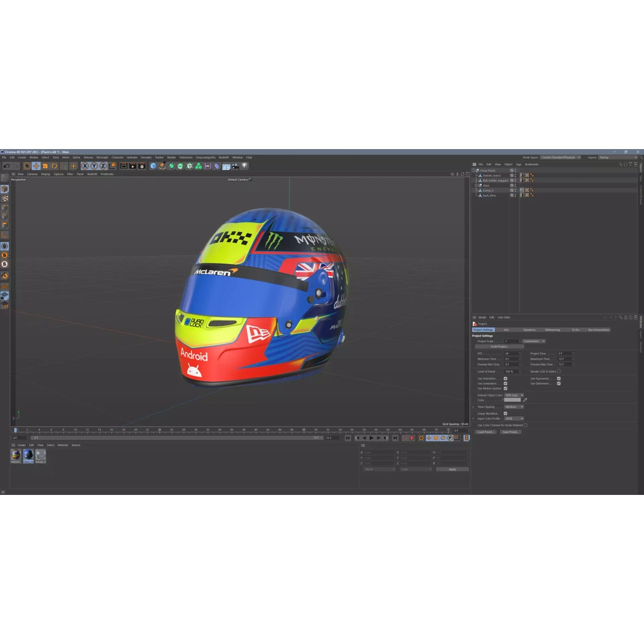
Task: Open the Create menu in menu bar
Action: [22, 157]
